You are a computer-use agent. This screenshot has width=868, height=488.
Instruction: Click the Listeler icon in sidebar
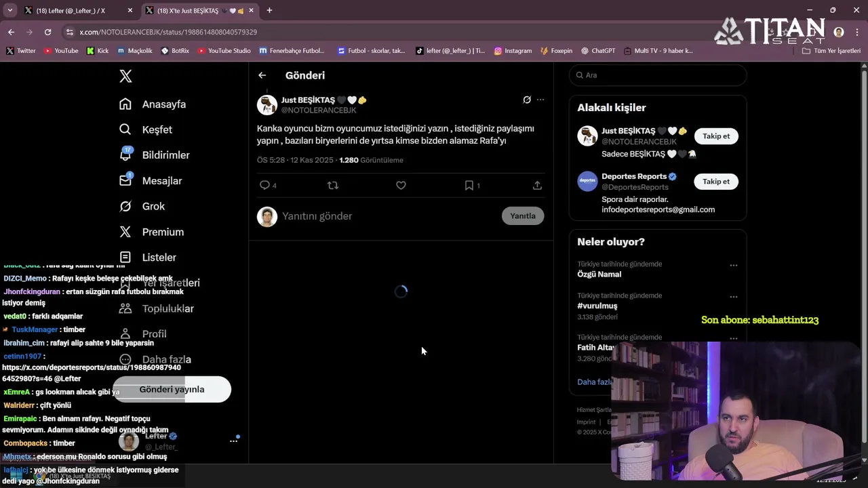[125, 258]
